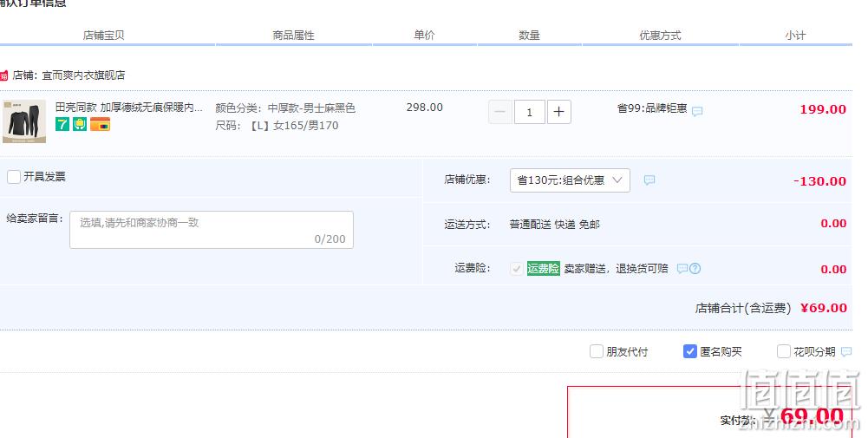Image resolution: width=868 pixels, height=438 pixels.
Task: Increase quantity with the plus button
Action: pos(559,112)
